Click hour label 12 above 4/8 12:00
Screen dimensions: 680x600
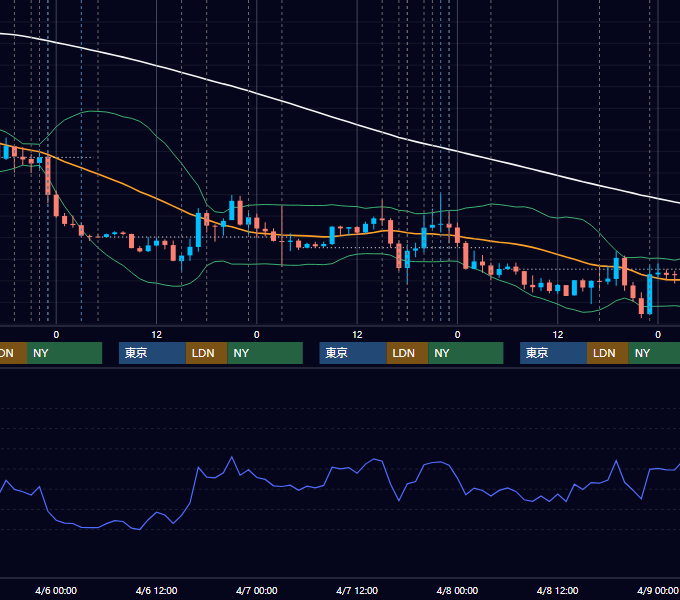[558, 335]
